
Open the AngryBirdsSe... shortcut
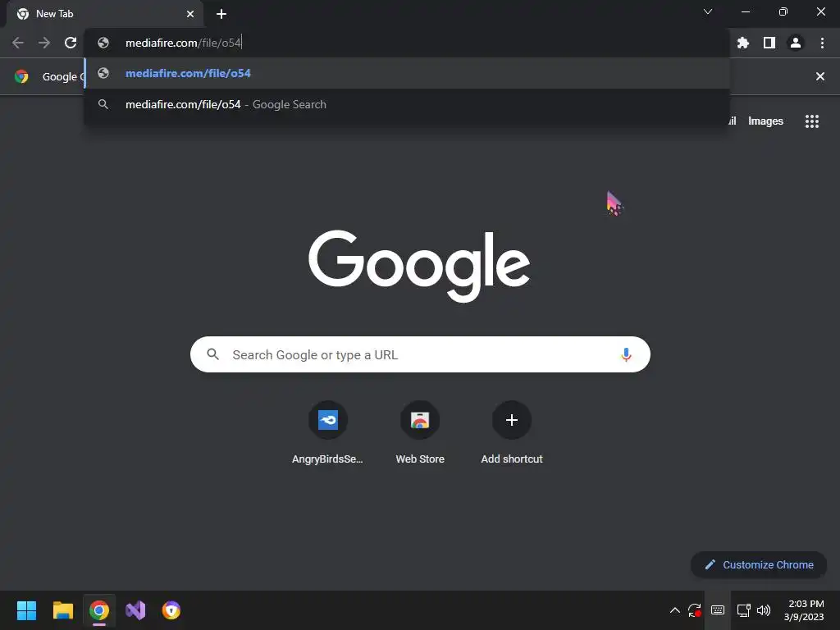click(x=327, y=433)
